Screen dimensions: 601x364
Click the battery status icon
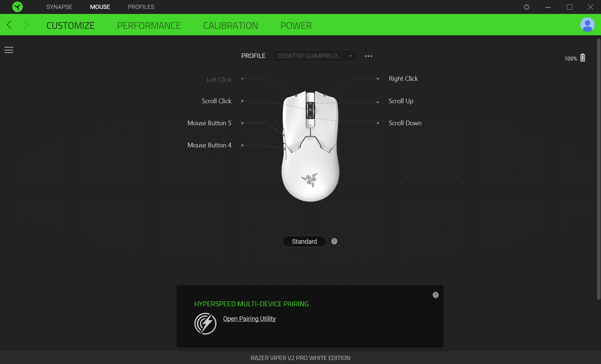(x=582, y=58)
